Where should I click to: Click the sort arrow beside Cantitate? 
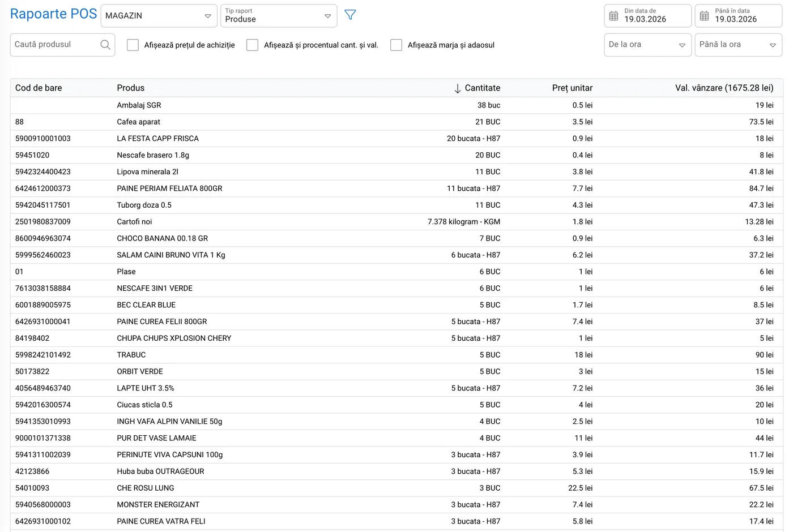click(x=457, y=88)
